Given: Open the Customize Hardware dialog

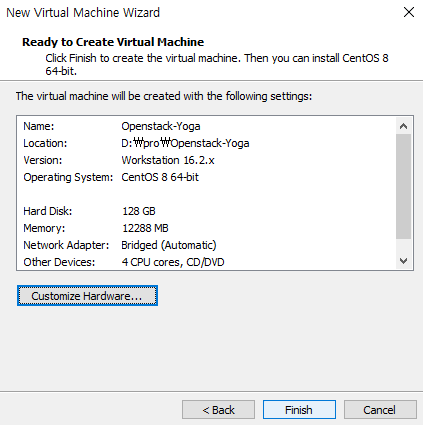Looking at the screenshot, I should [87, 296].
